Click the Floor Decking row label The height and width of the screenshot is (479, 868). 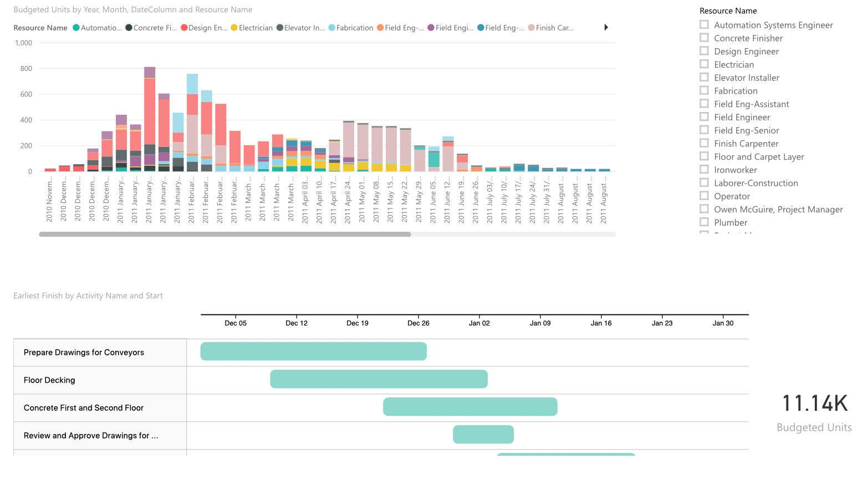tap(49, 380)
